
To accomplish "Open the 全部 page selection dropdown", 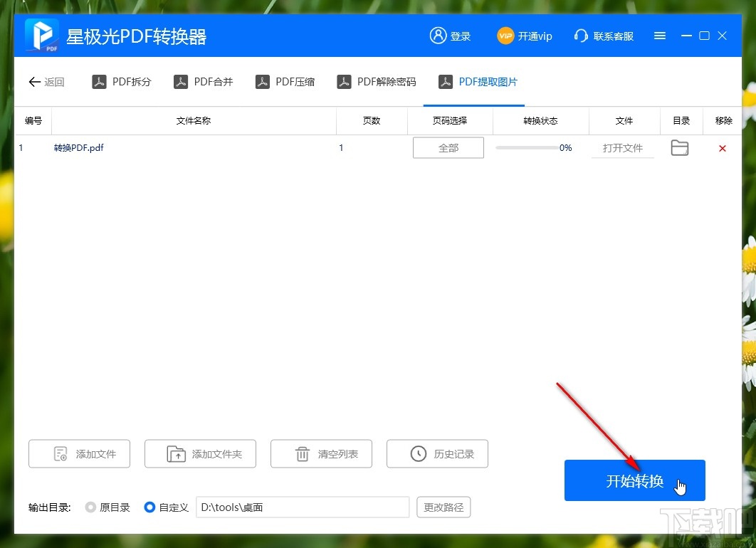I will pyautogui.click(x=448, y=147).
